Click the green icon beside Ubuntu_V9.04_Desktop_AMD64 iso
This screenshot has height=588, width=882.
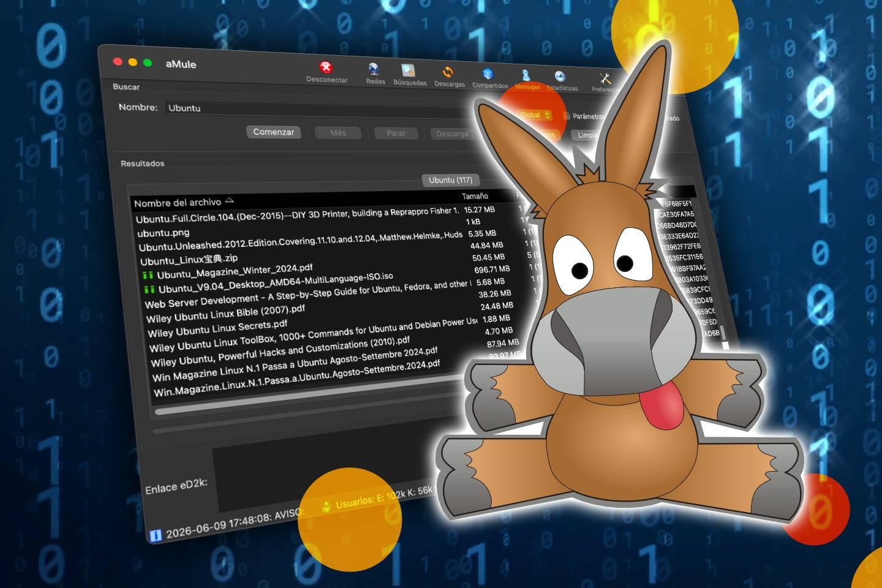149,289
